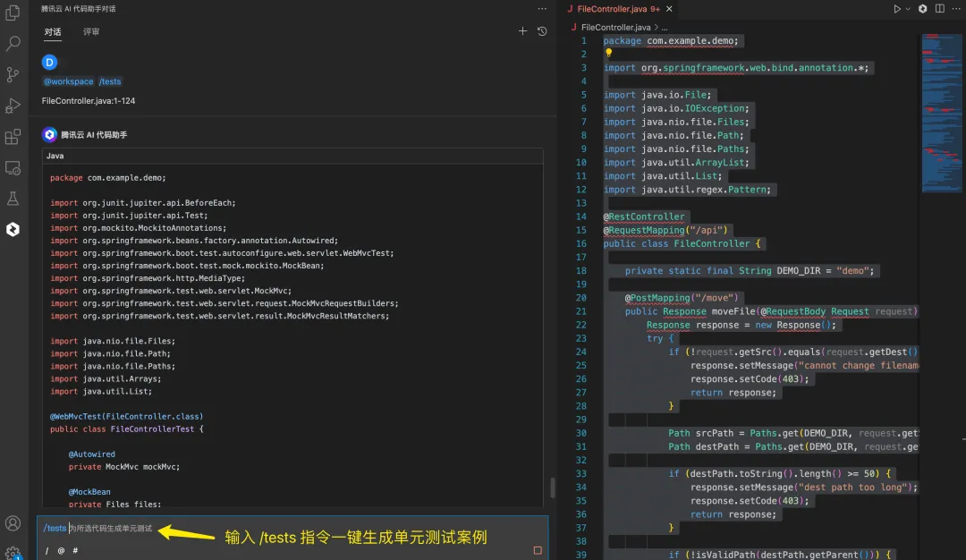
Task: Open the Testing flask view
Action: coord(13,199)
